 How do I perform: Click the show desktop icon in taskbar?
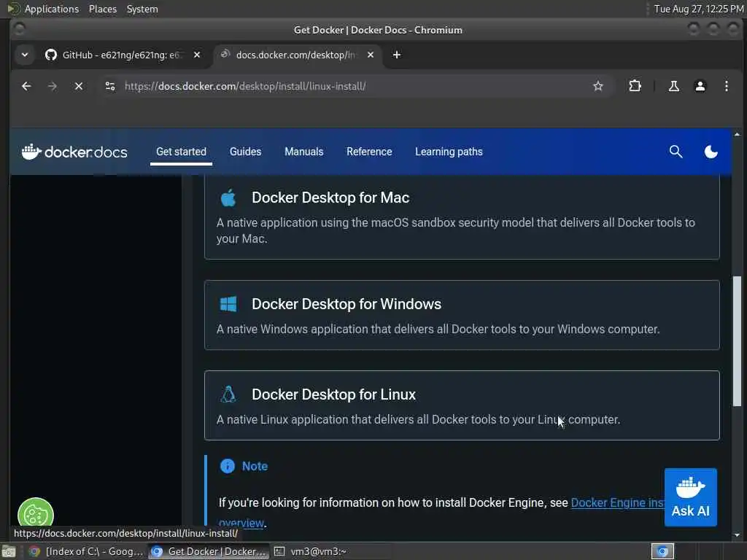tap(9, 551)
